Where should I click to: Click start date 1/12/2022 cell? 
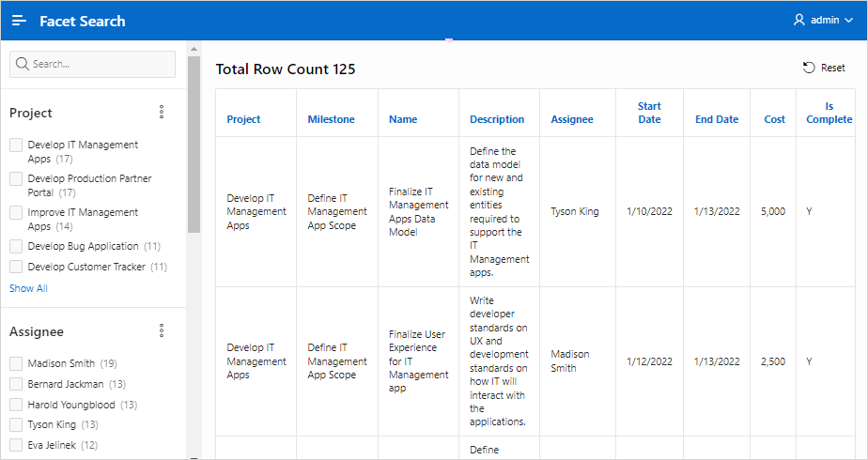(649, 361)
